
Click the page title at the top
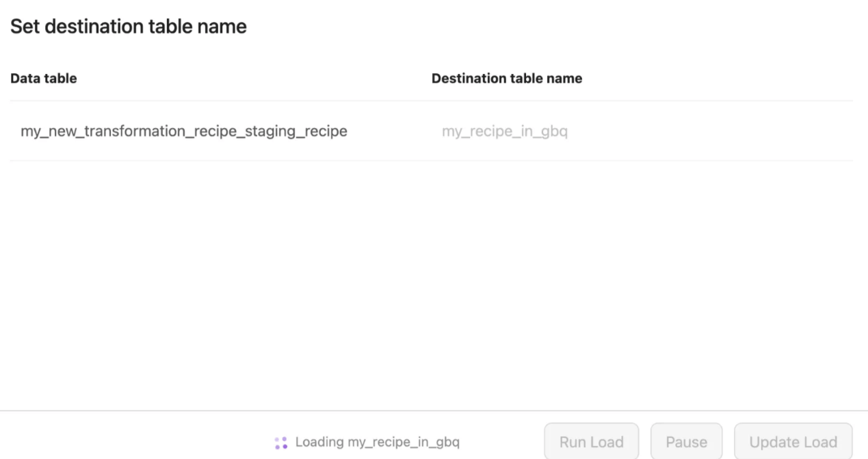coord(129,27)
